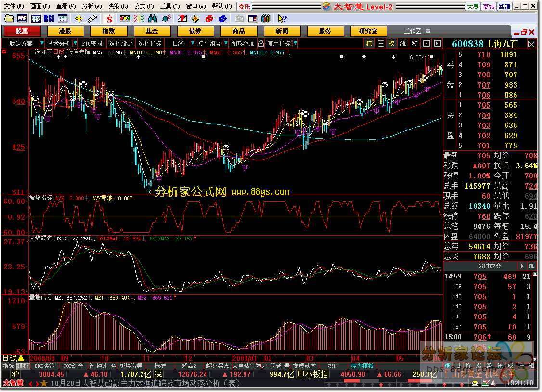
Task: Open the 工作区 dropdown arrow
Action: click(428, 31)
